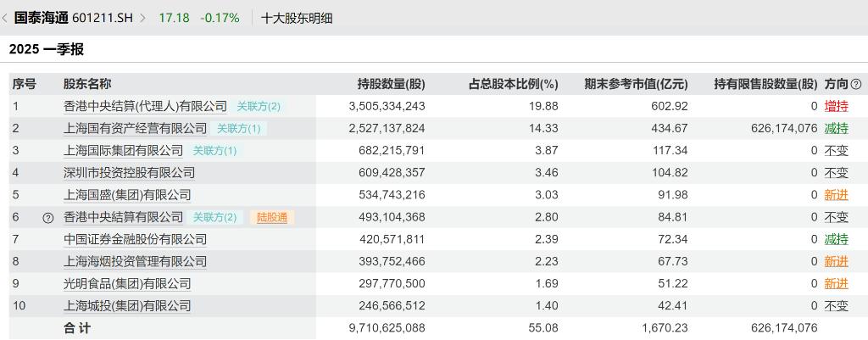This screenshot has width=868, height=340.
Task: Click the 持有限售股数量(股) column header
Action: (x=765, y=84)
